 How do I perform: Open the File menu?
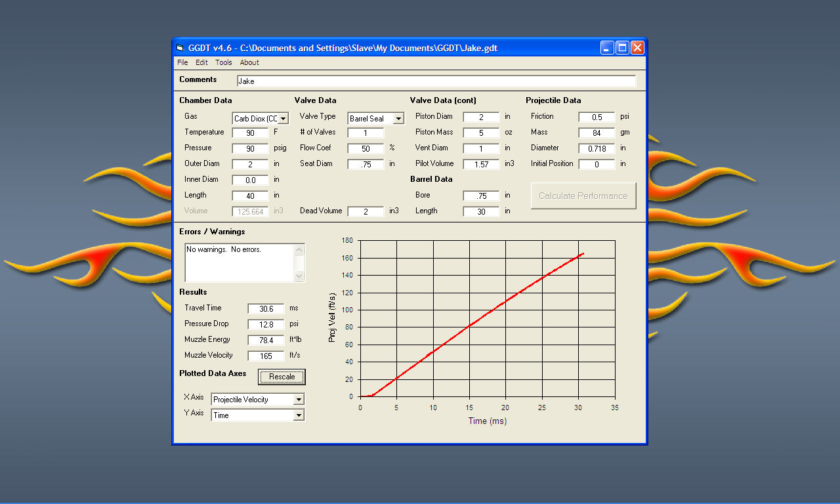[182, 63]
